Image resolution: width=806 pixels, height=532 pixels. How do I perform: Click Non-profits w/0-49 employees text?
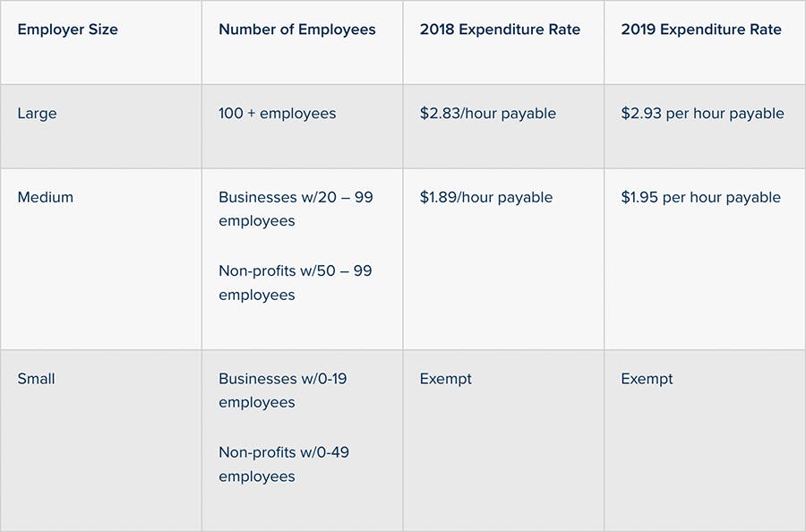284,464
